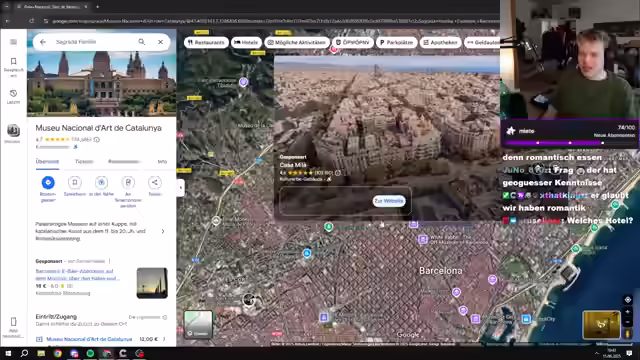This screenshot has height=360, width=640.
Task: Open the Recents history icon in sidebar
Action: tap(13, 93)
